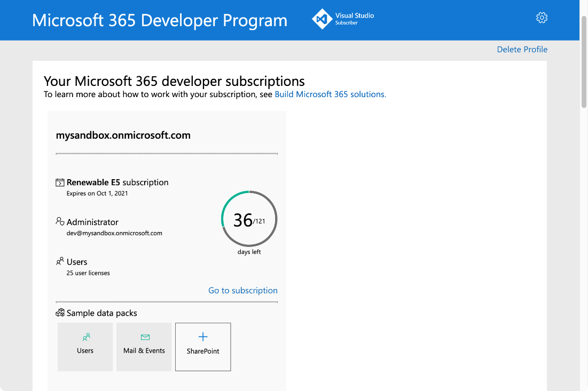Select the Administrator person icon
The height and width of the screenshot is (391, 588).
(60, 221)
